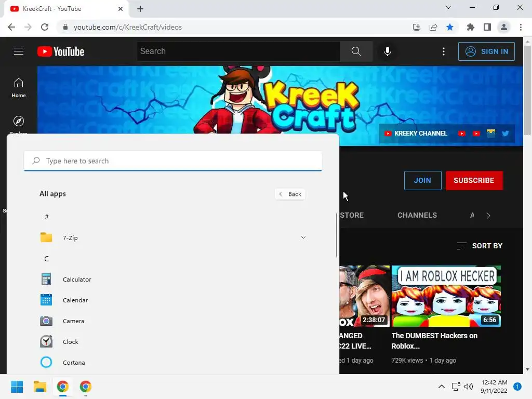Click the YouTube page vertical scrollbar
Image resolution: width=532 pixels, height=399 pixels.
pyautogui.click(x=527, y=90)
